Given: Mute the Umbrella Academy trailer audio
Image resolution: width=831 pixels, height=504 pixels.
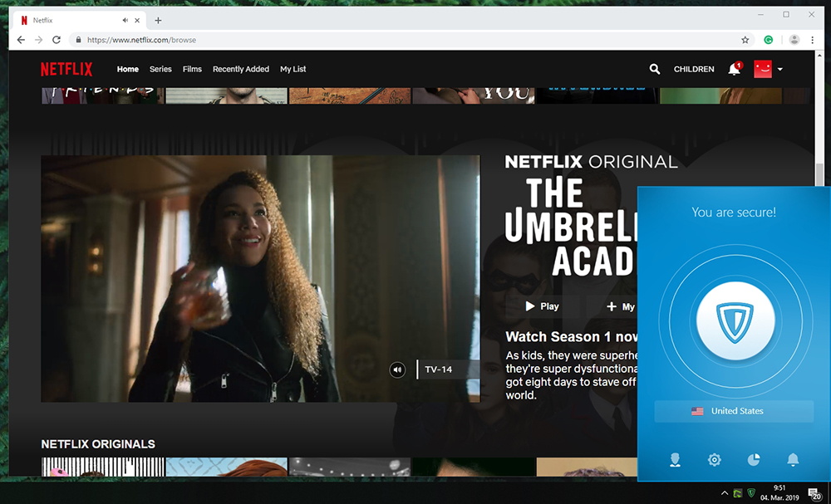Looking at the screenshot, I should pos(397,369).
